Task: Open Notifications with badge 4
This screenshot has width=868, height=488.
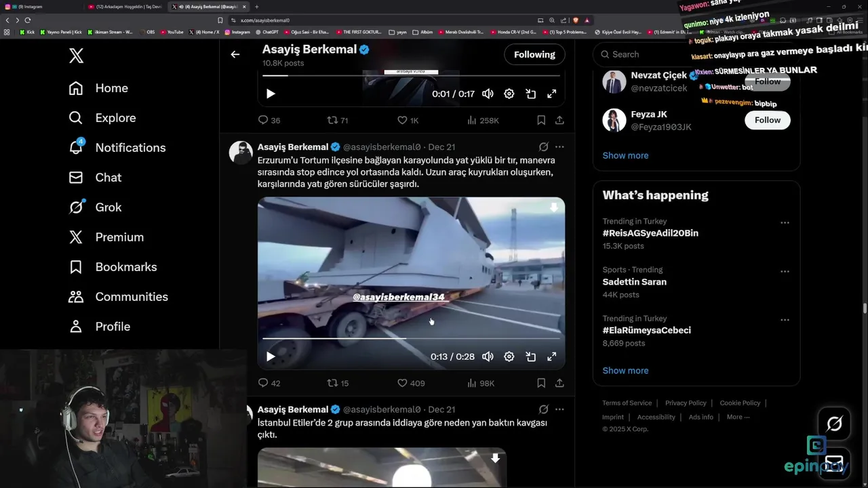Action: [x=117, y=148]
